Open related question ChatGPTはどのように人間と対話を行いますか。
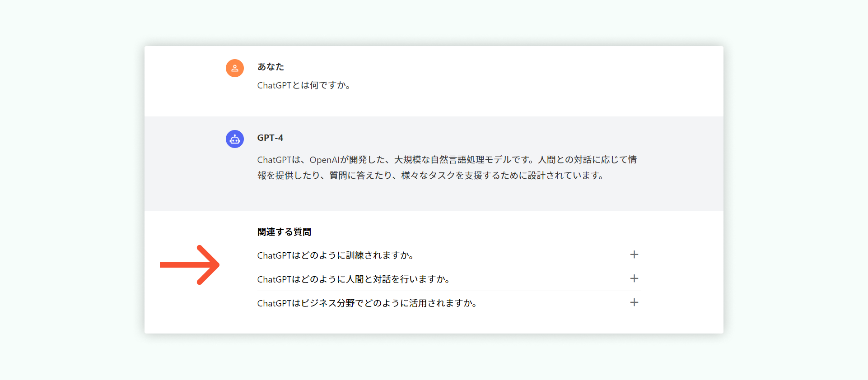The image size is (868, 380). (x=354, y=279)
